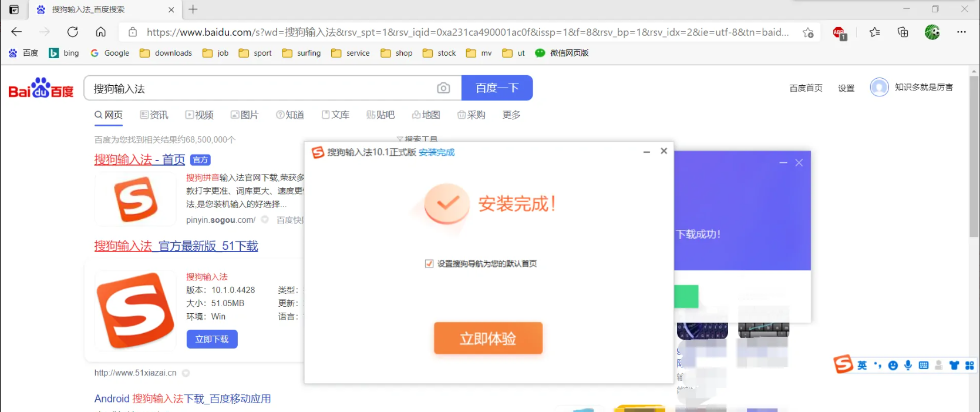The height and width of the screenshot is (412, 980).
Task: Open skin shirt icon on Sogou toolbar
Action: [954, 366]
